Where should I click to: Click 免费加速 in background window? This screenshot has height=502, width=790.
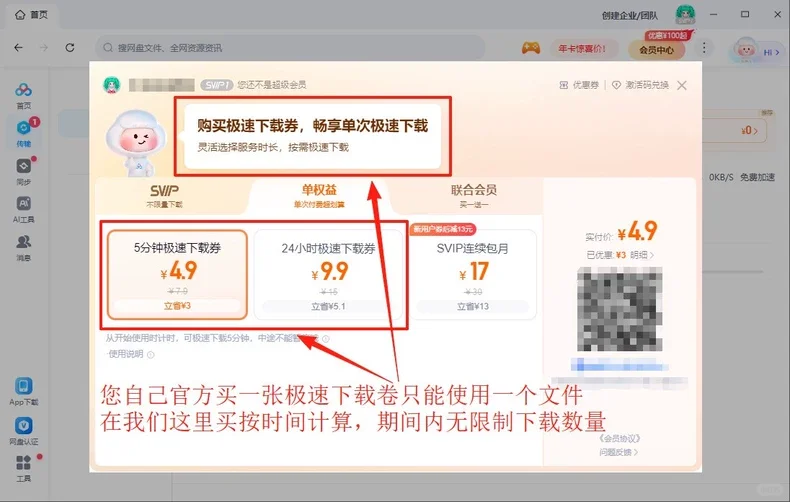click(757, 177)
